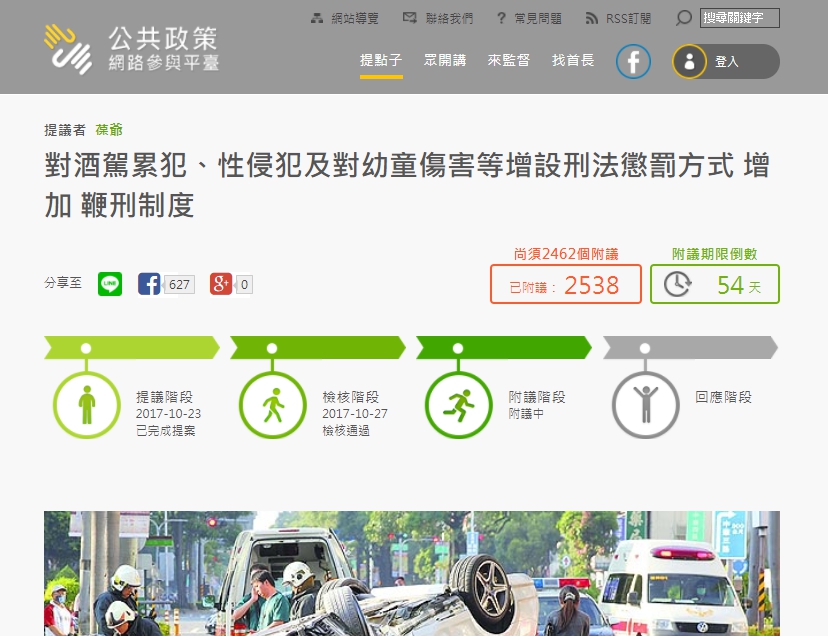This screenshot has height=636, width=828.
Task: Switch to the 找首長 navigation tab
Action: point(573,61)
